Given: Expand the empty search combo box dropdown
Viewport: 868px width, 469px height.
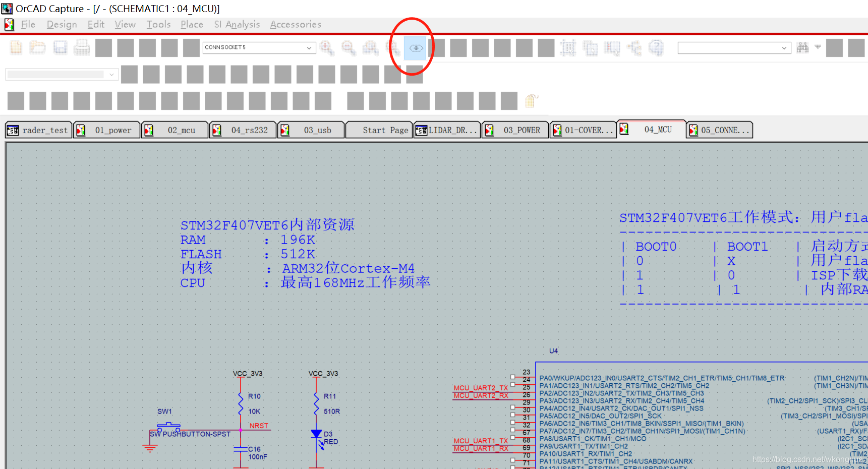Looking at the screenshot, I should coord(784,48).
